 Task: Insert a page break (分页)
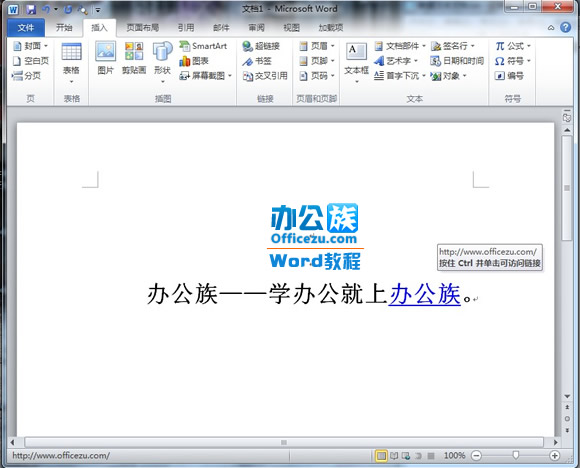pyautogui.click(x=27, y=75)
